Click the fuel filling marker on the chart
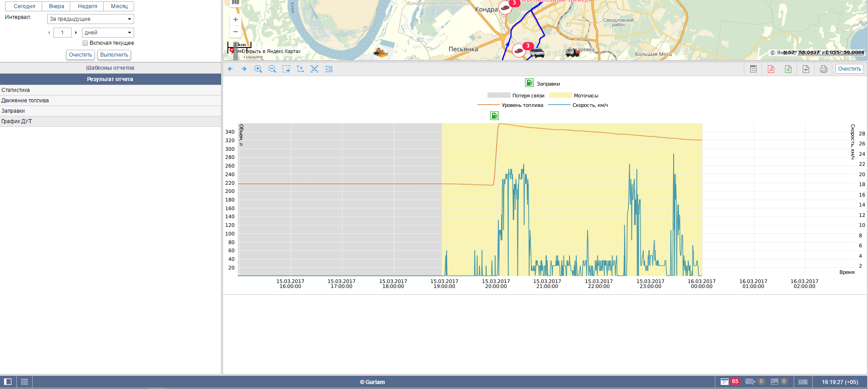868x389 pixels. 494,116
